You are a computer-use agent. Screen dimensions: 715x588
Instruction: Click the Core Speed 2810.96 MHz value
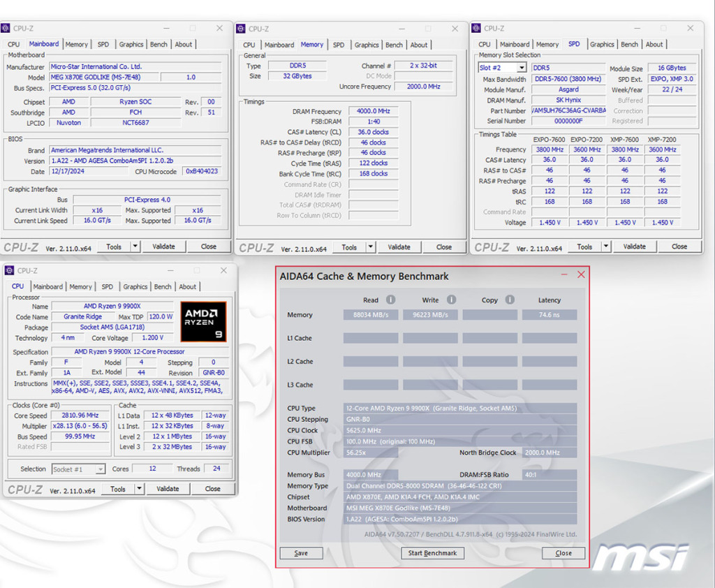coord(80,415)
